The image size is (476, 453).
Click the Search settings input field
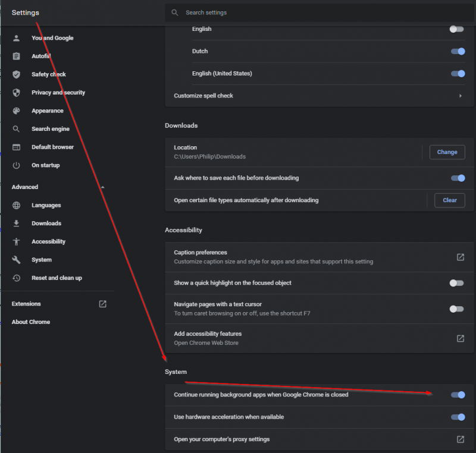click(x=321, y=12)
